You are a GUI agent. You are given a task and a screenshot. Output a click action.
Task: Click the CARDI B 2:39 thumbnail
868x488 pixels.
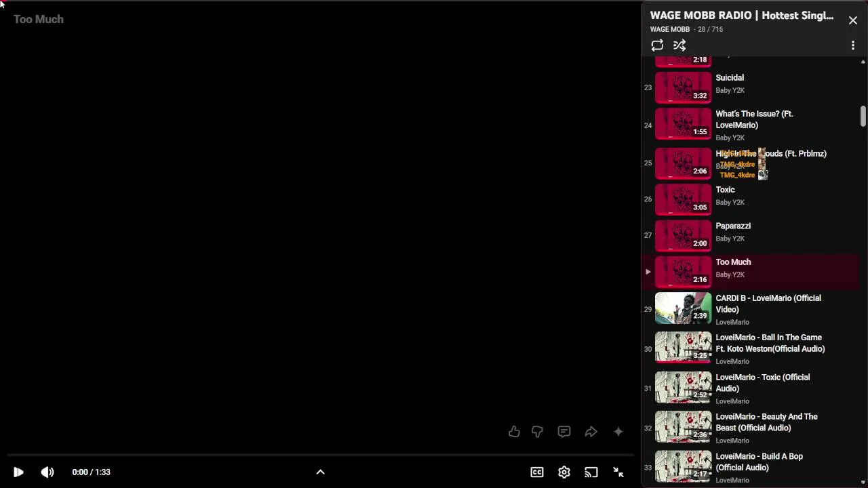tap(684, 309)
